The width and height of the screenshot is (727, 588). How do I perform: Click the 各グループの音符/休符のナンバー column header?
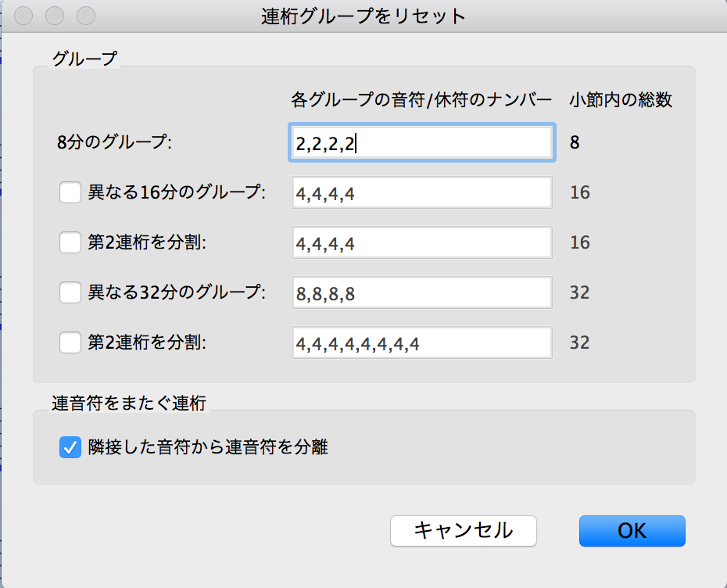click(421, 100)
